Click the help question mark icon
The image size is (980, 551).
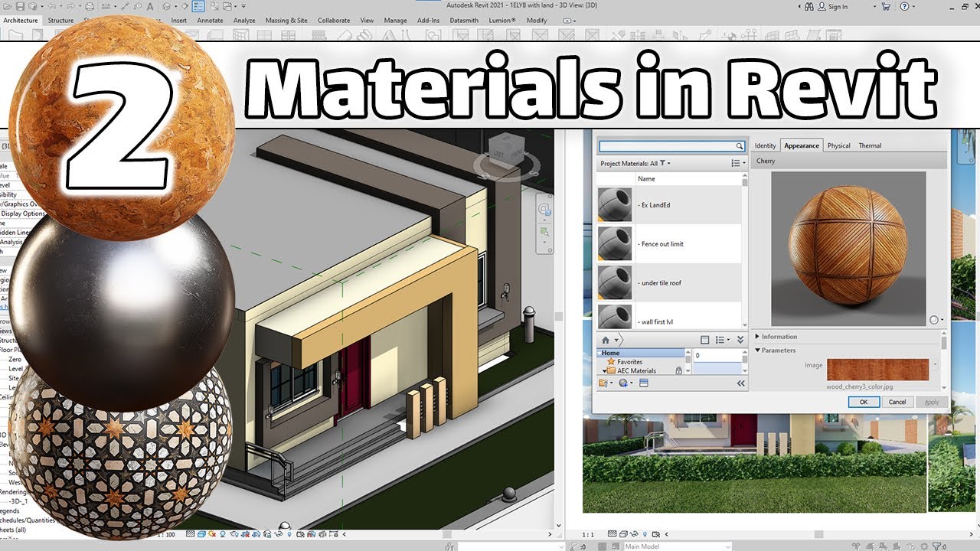[904, 6]
